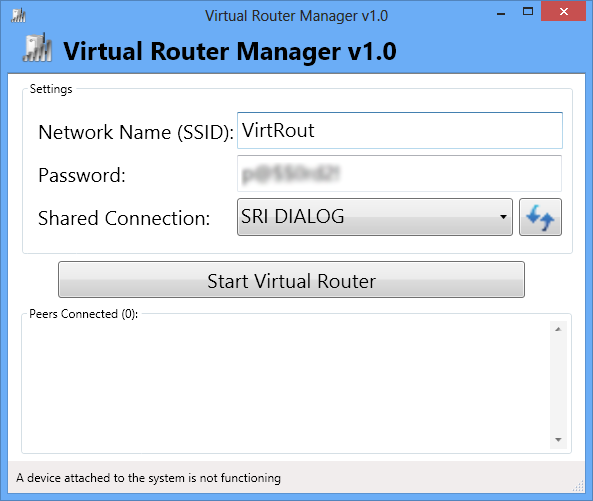The height and width of the screenshot is (501, 593).
Task: Click the 'Settings' group label
Action: 51,89
